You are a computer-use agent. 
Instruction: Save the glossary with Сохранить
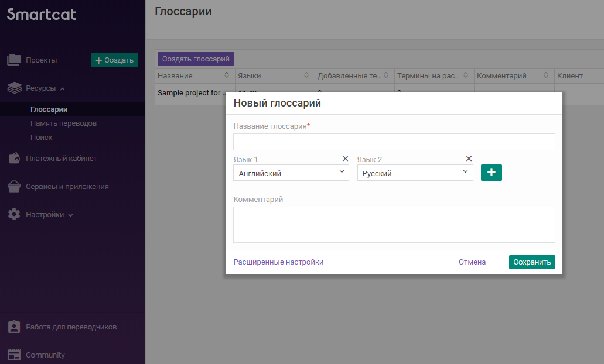(x=531, y=262)
